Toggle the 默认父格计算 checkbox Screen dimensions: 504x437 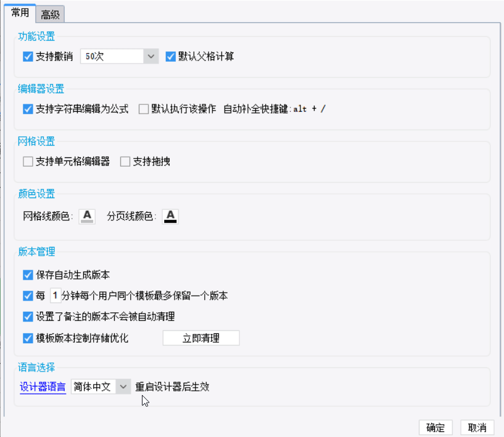point(170,57)
